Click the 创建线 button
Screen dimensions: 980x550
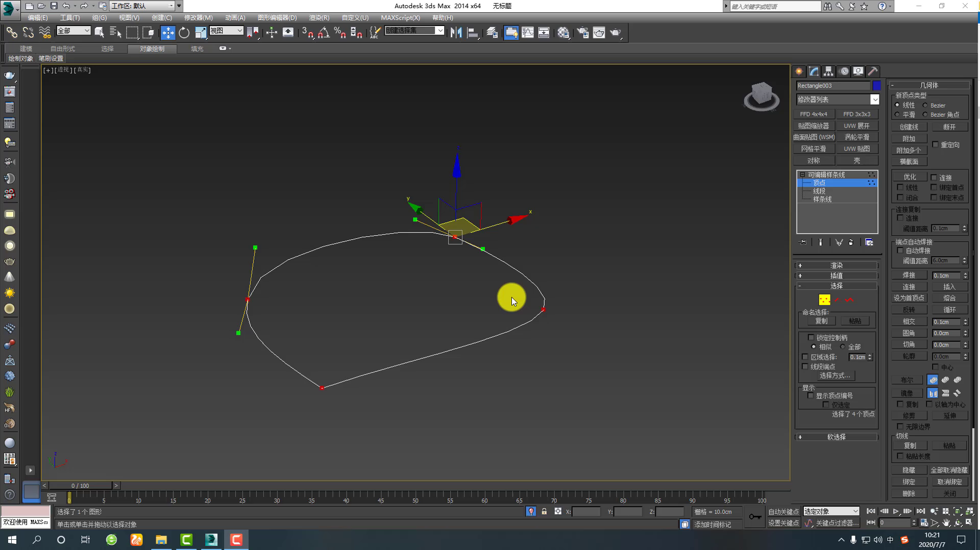tap(909, 127)
